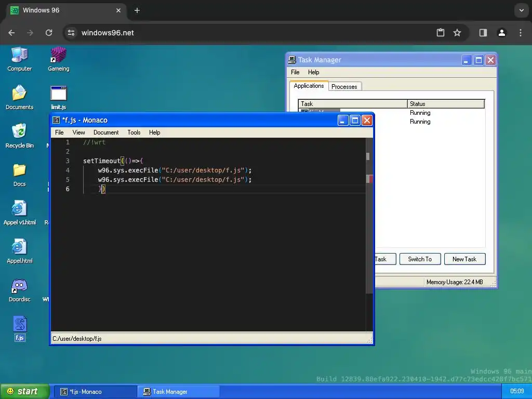
Task: Open the Docs folder icon
Action: 19,175
